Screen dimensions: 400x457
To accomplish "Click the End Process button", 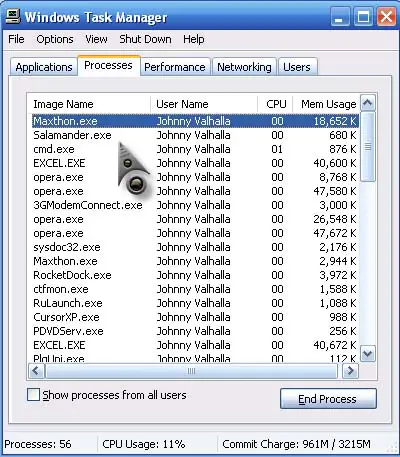I will (328, 399).
